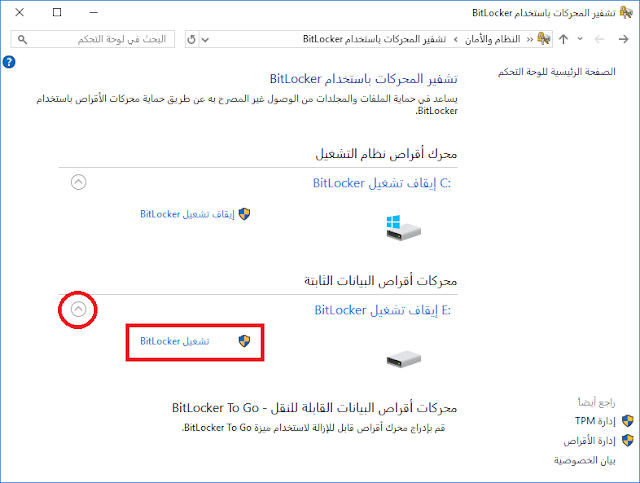The height and width of the screenshot is (483, 640).
Task: Click the محرك أقراص نظام التشغيل heading
Action: tap(386, 154)
